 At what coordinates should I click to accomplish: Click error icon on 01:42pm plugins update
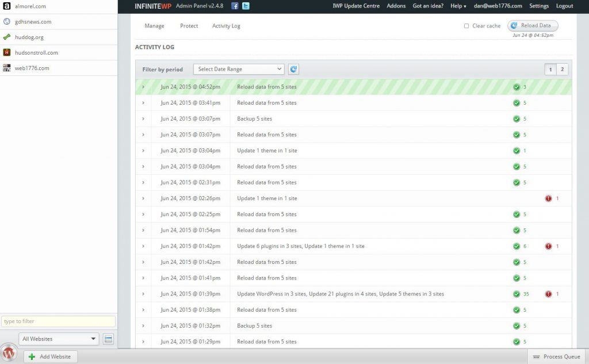pyautogui.click(x=548, y=247)
